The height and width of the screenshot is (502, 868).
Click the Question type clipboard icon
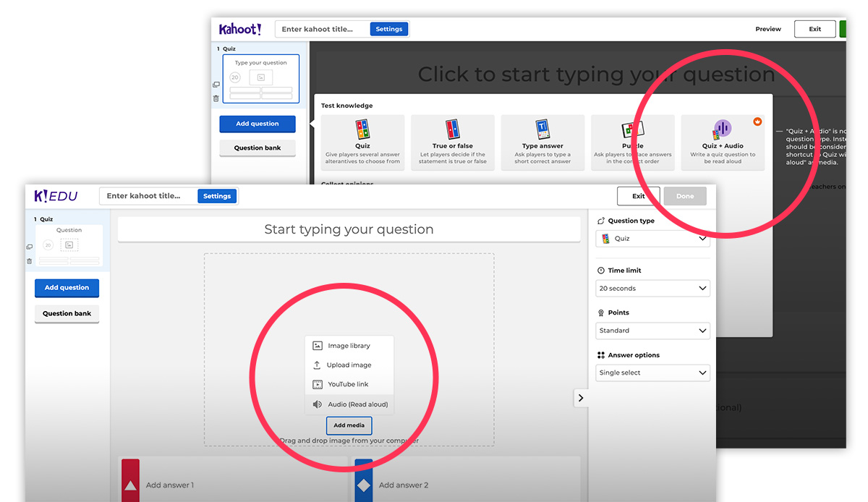click(601, 221)
